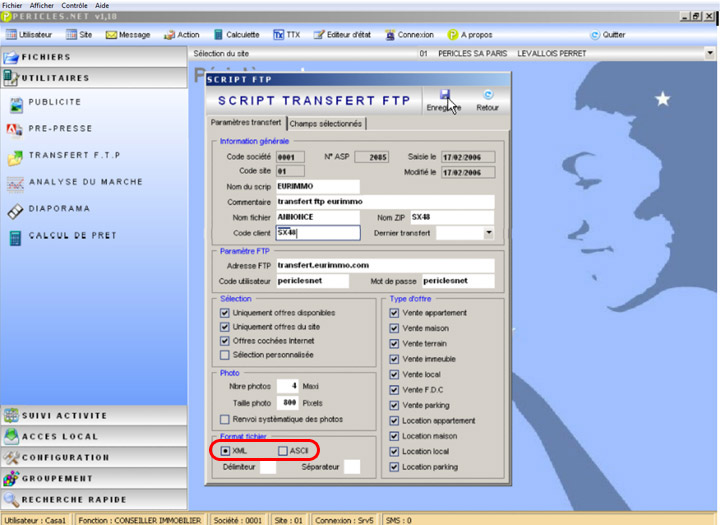
Task: Open the Calculette toolbar icon
Action: (x=236, y=34)
